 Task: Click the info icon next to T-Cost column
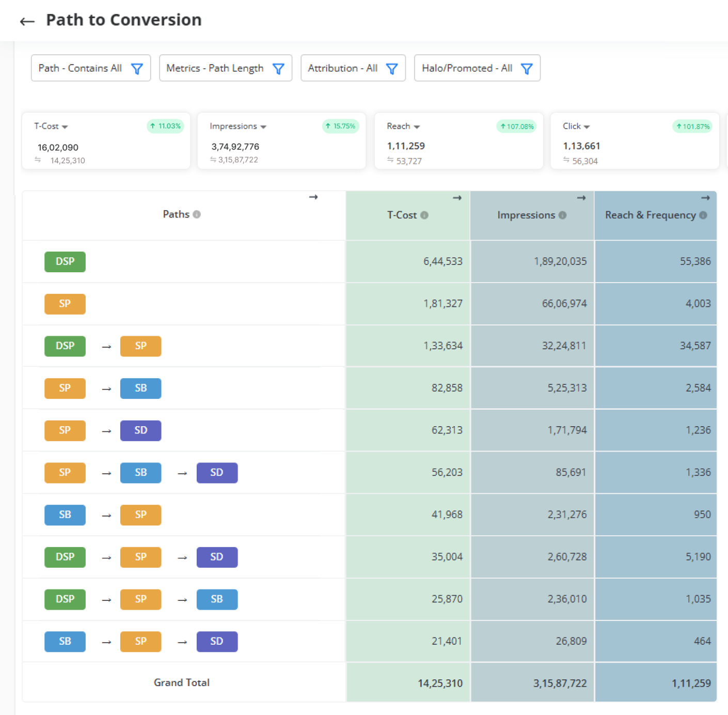[424, 215]
